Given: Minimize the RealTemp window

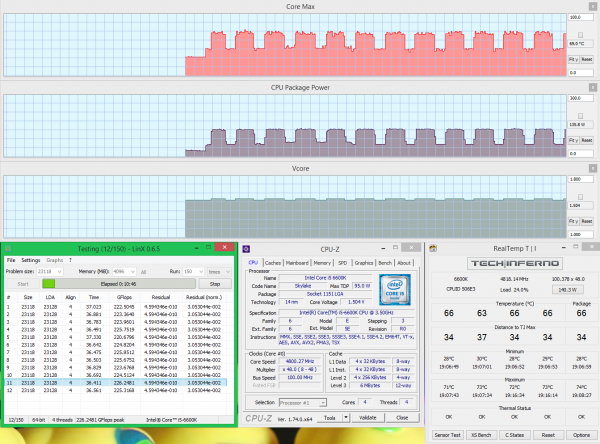Looking at the screenshot, I should tap(564, 248).
